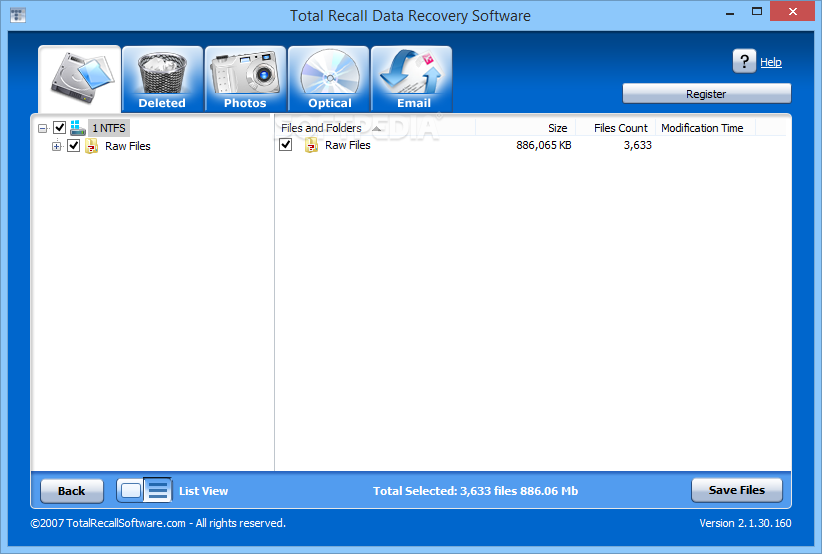The image size is (822, 554).
Task: Click the 886,065 KB size value
Action: (544, 145)
